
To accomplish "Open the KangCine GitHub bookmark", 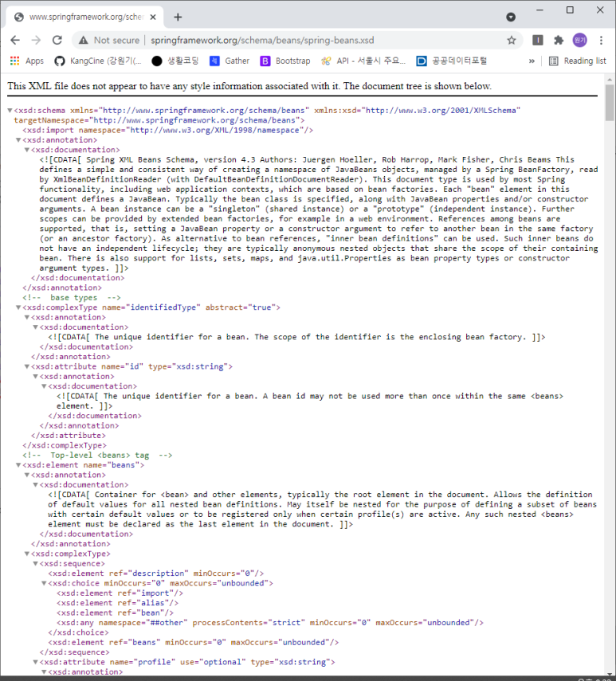I will pos(98,61).
